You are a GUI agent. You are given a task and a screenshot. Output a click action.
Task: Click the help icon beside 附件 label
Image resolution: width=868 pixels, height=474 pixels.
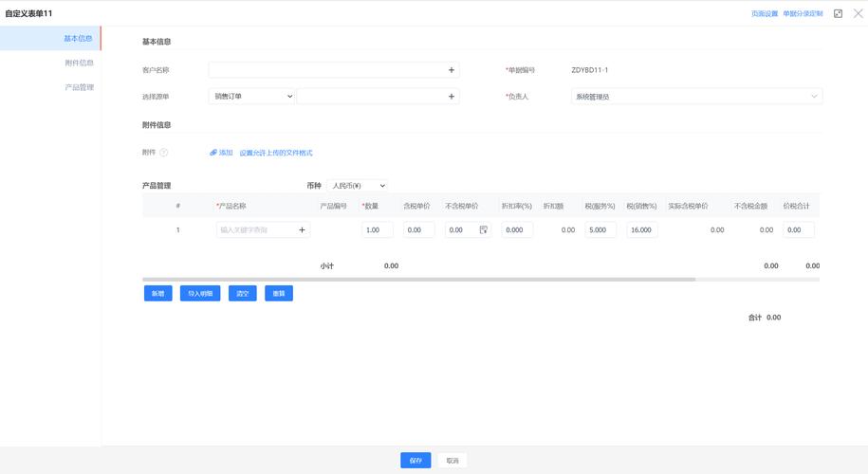(163, 153)
